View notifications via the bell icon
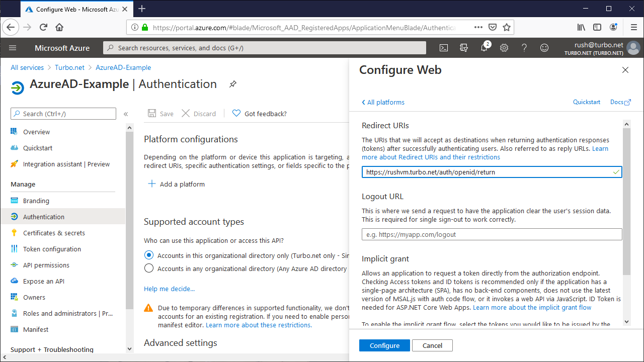 pos(484,48)
